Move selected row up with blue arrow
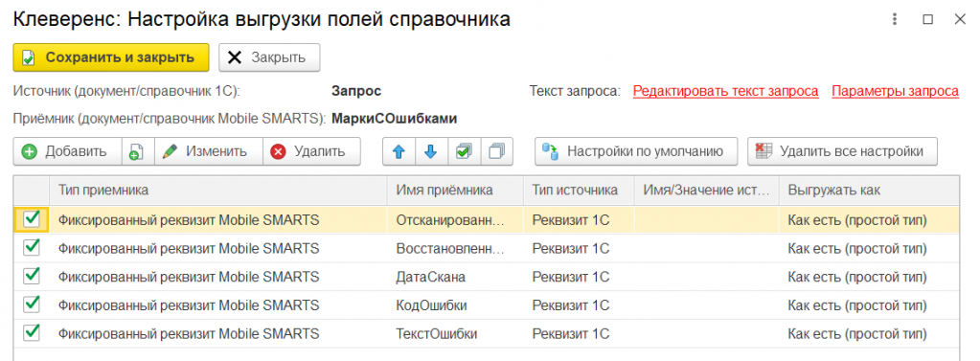 tap(399, 151)
